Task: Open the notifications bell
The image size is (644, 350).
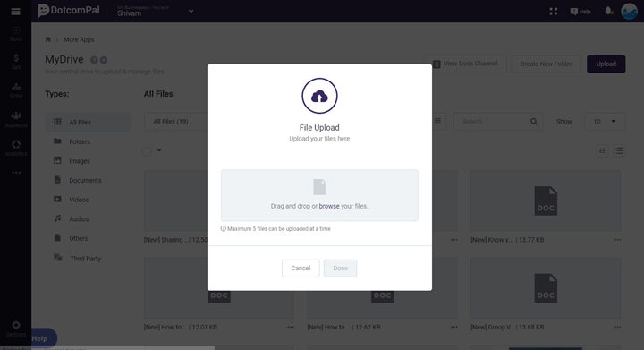Action: (608, 11)
